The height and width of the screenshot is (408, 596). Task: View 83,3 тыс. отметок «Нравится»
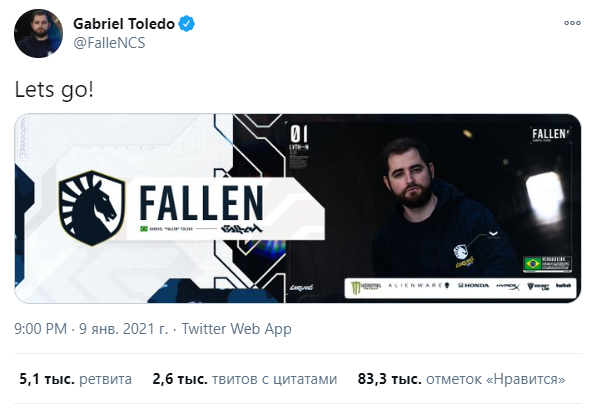pos(461,379)
